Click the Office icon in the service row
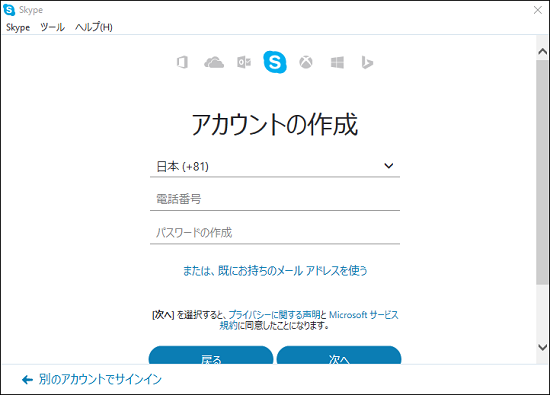The height and width of the screenshot is (395, 550). click(x=182, y=62)
